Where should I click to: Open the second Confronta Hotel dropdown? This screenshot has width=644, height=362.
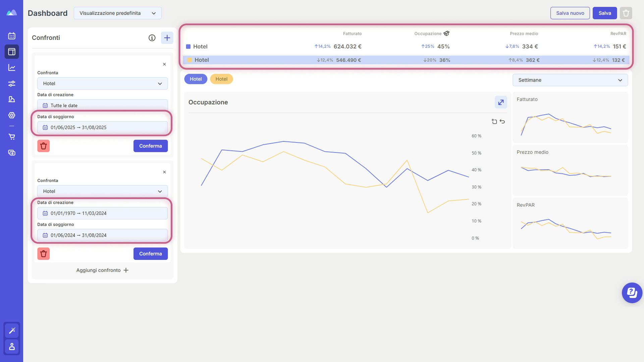coord(103,191)
